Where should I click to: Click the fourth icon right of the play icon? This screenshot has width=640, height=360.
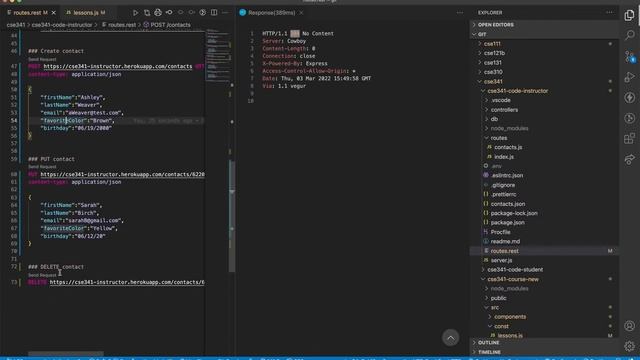[x=169, y=13]
